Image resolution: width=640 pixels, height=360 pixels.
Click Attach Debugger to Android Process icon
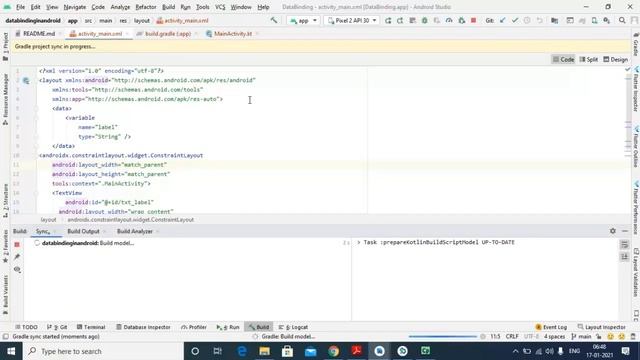(462, 20)
